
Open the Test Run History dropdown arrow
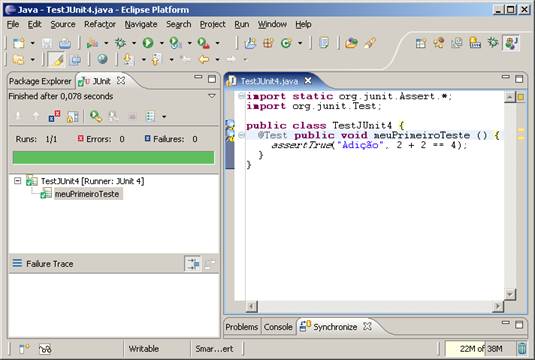(x=164, y=117)
